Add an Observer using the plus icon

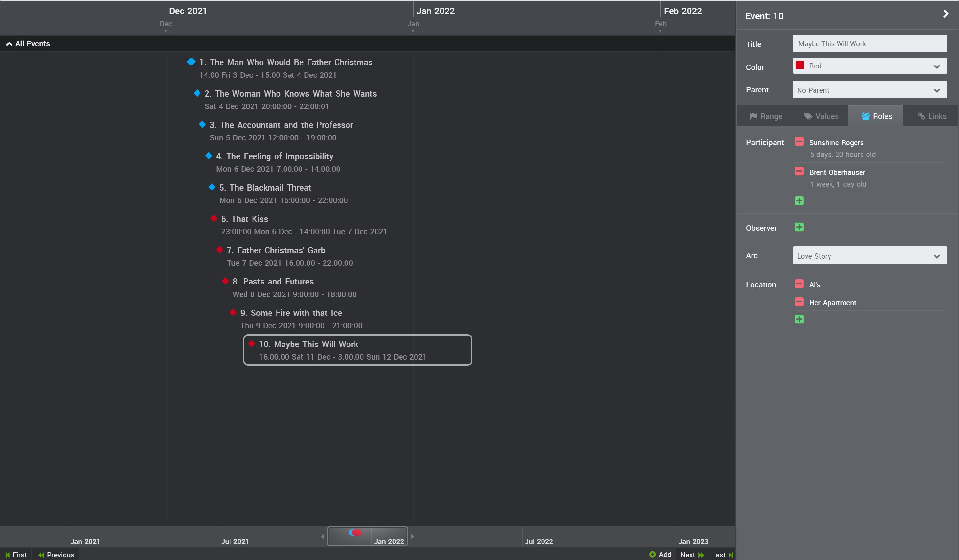tap(799, 227)
